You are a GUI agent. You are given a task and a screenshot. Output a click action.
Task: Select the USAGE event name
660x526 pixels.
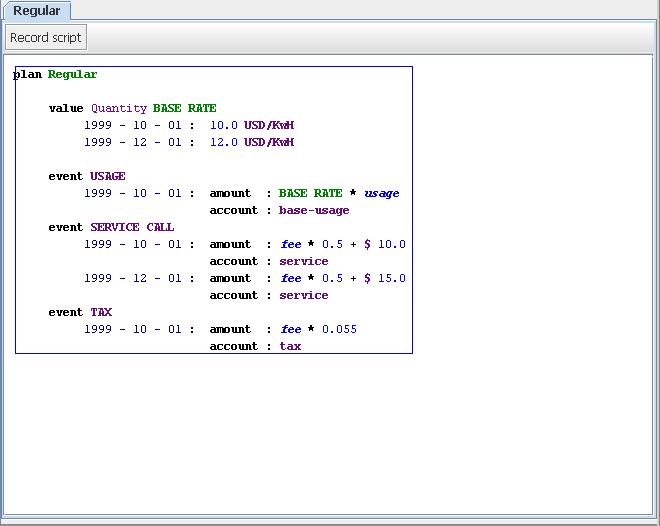click(x=108, y=176)
